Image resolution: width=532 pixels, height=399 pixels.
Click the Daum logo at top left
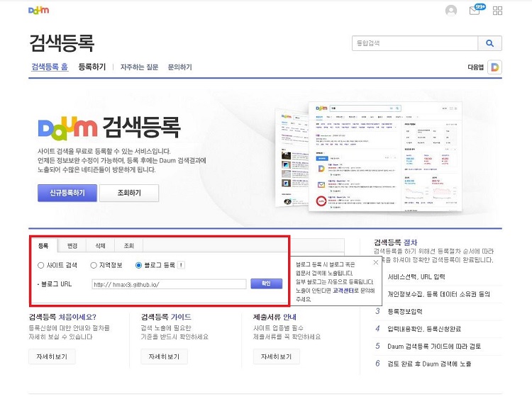point(39,10)
